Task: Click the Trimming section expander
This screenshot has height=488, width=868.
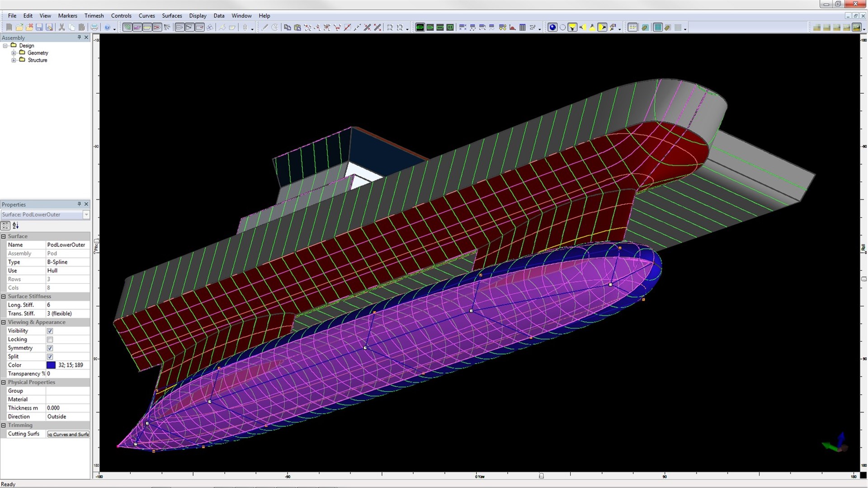Action: (4, 425)
